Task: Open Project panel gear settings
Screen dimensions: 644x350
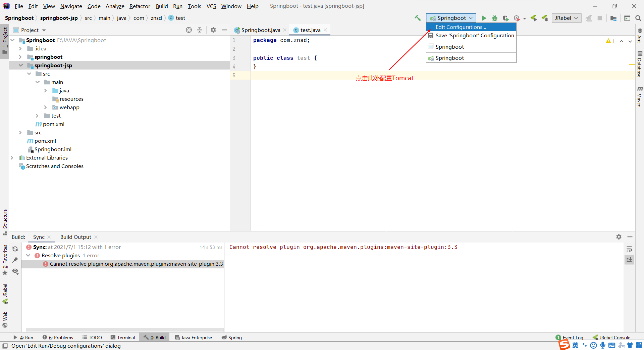Action: pos(213,30)
